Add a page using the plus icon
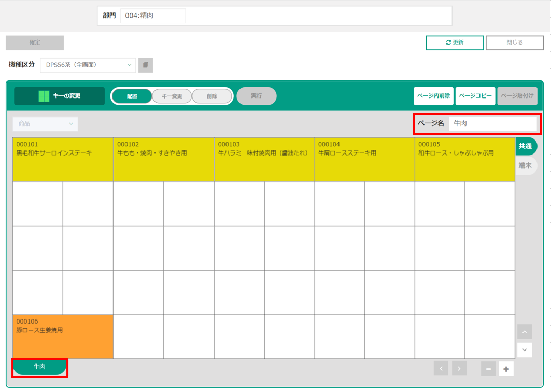 tap(506, 369)
